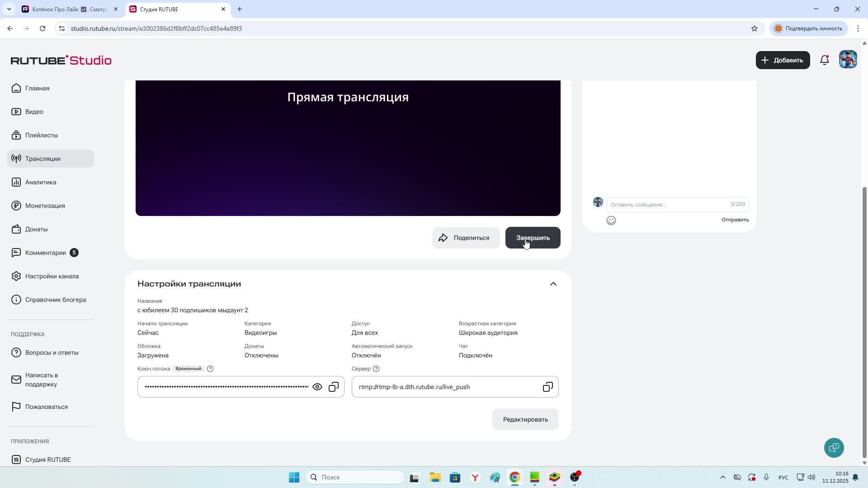
Task: Expand hidden system tray icons
Action: 722,477
